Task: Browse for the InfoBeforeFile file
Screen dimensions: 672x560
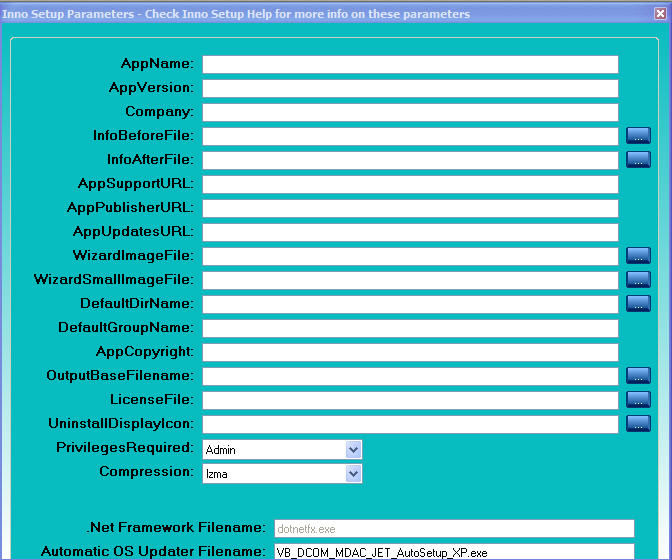Action: point(638,135)
